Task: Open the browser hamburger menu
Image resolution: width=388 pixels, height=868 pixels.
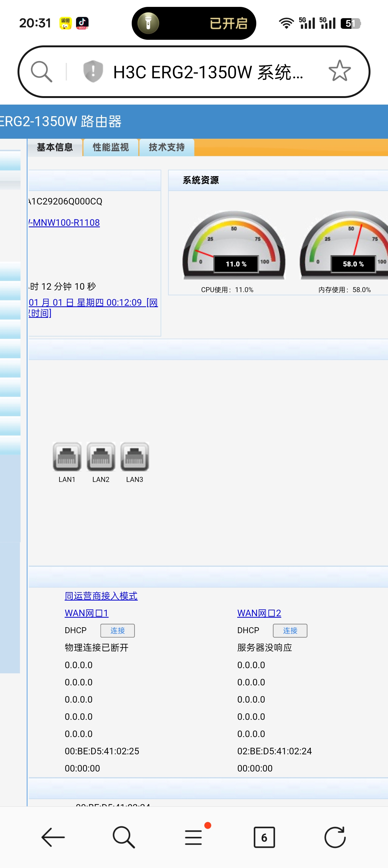Action: pos(194,837)
